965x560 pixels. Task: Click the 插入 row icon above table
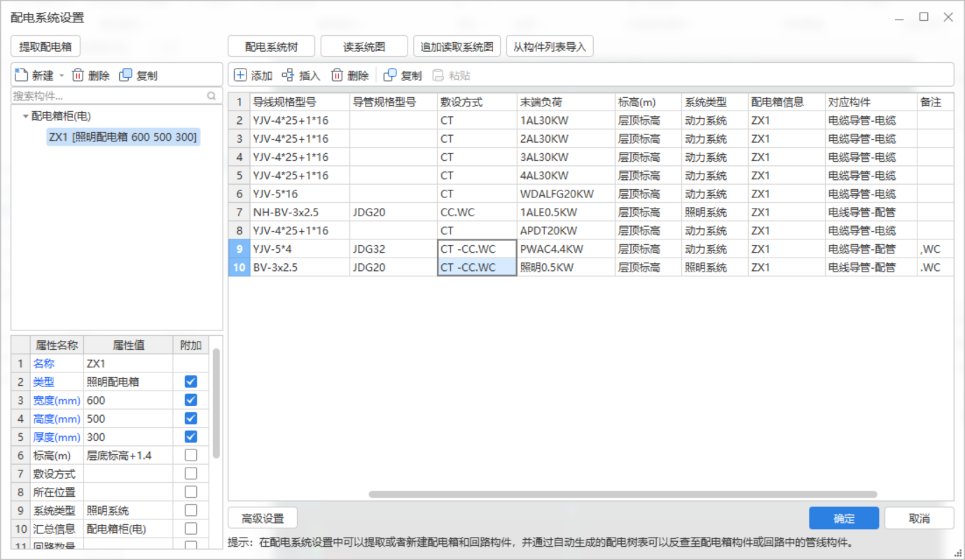[288, 75]
